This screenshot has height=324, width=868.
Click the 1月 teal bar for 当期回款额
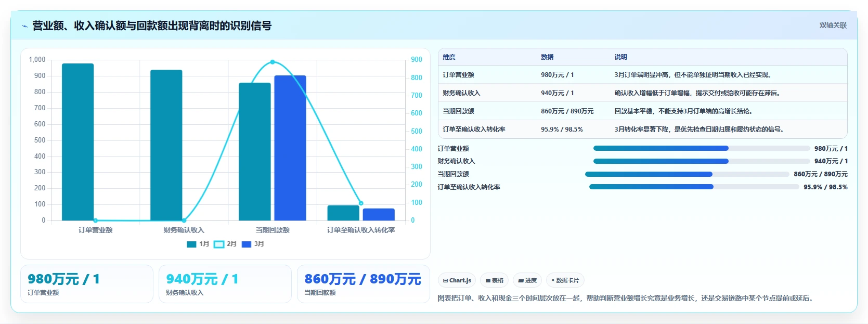pos(255,151)
